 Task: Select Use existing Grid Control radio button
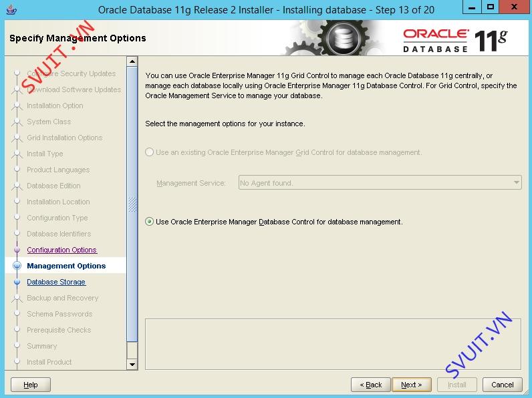coord(149,152)
